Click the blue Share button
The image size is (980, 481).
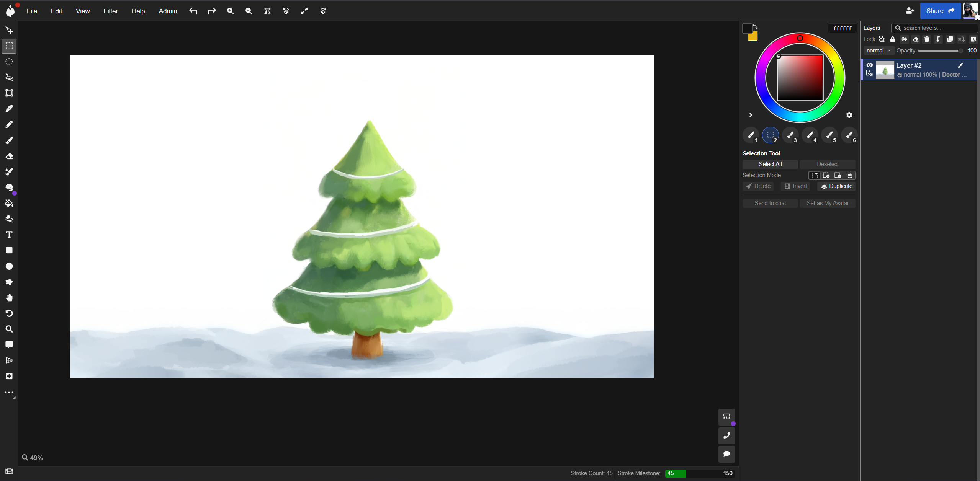coord(940,11)
